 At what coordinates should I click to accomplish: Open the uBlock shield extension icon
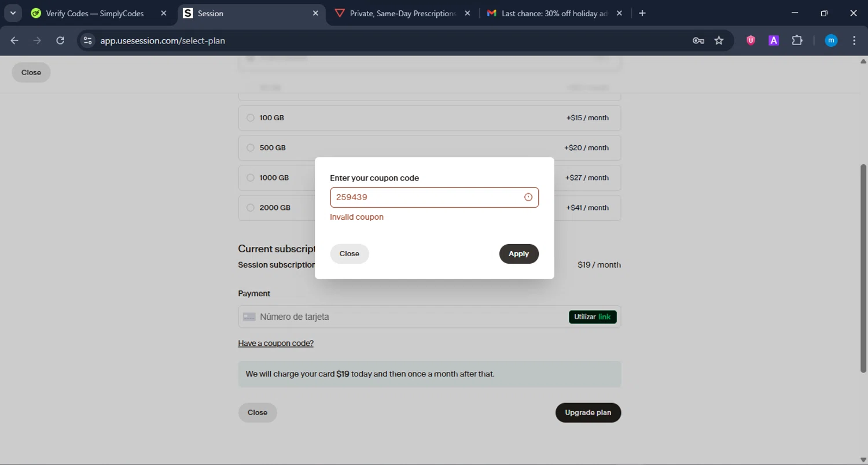pos(751,40)
